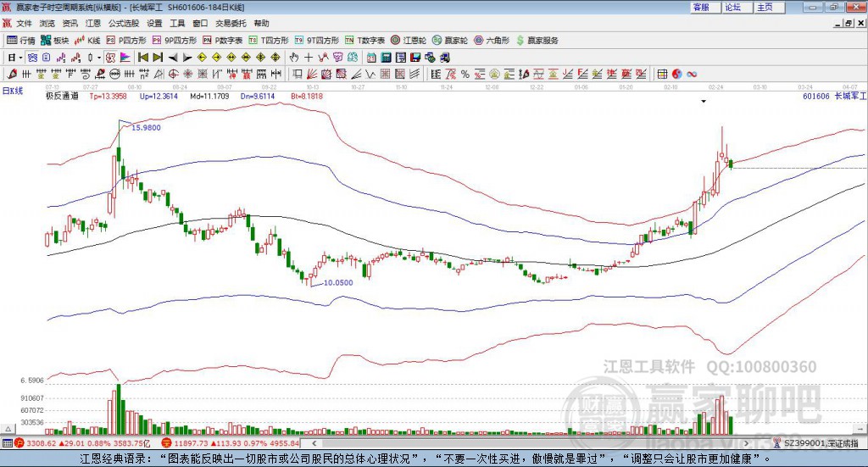The height and width of the screenshot is (467, 868).
Task: Expand the candlestick style dropdown arrow
Action: pos(99,58)
